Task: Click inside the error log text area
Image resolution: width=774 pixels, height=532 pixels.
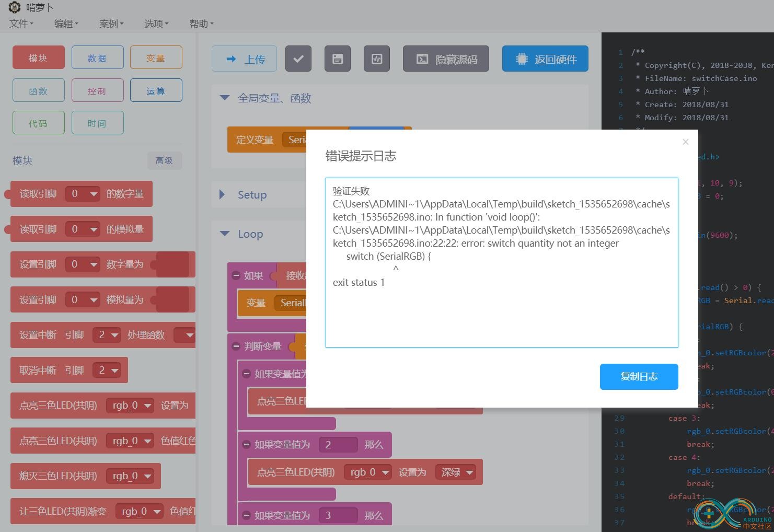Action: coord(502,262)
